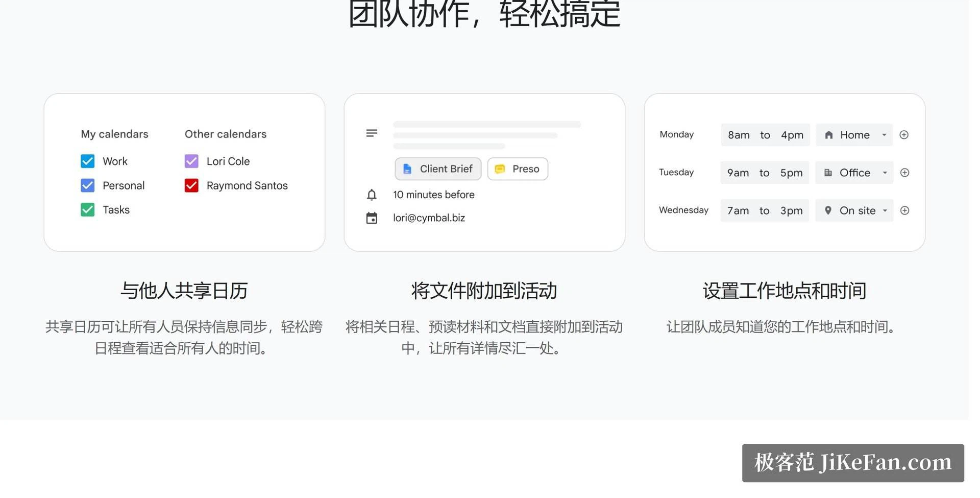Viewport: 980px width, 498px height.
Task: Click the On site location pin icon
Action: [x=828, y=210]
